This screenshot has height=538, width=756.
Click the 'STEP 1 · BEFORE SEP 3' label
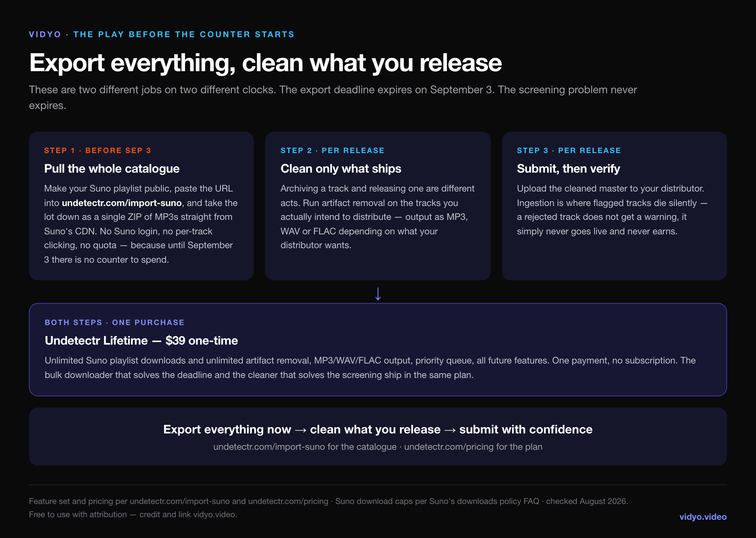(x=97, y=150)
